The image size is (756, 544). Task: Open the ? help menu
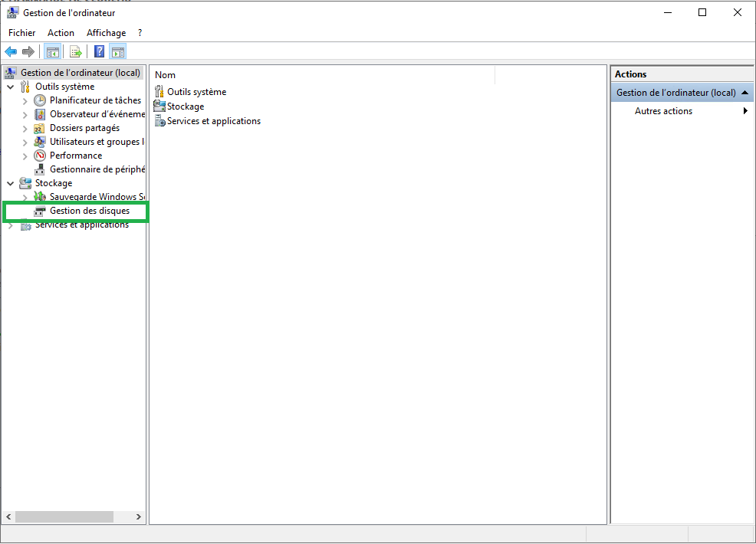[x=140, y=33]
